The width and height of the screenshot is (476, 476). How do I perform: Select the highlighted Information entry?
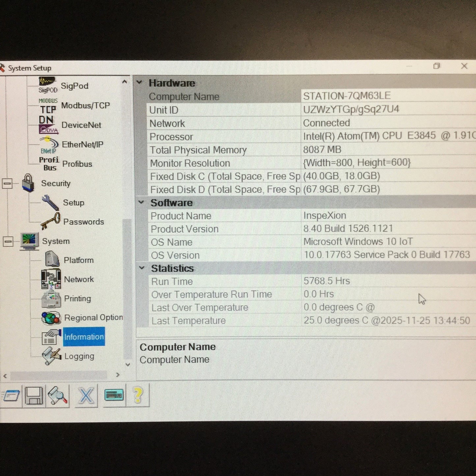84,337
